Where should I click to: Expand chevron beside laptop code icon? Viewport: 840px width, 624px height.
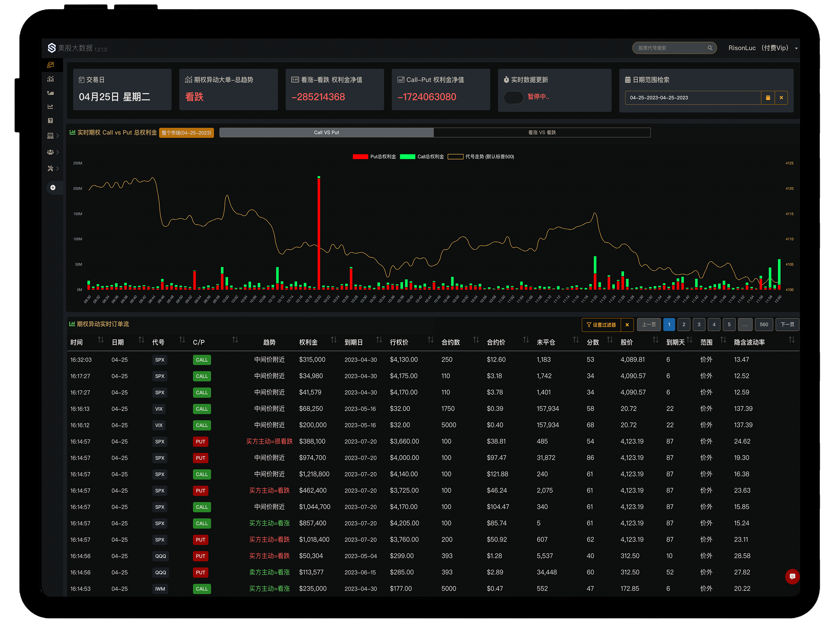58,136
